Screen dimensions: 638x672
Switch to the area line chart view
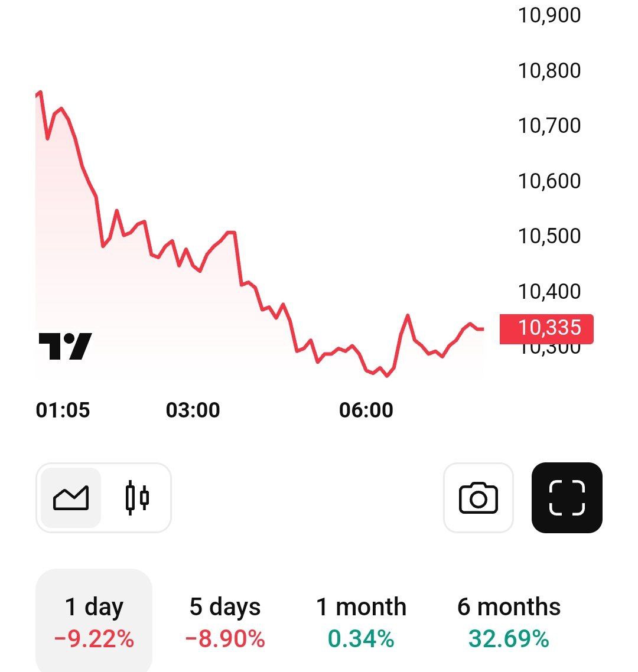pyautogui.click(x=71, y=498)
